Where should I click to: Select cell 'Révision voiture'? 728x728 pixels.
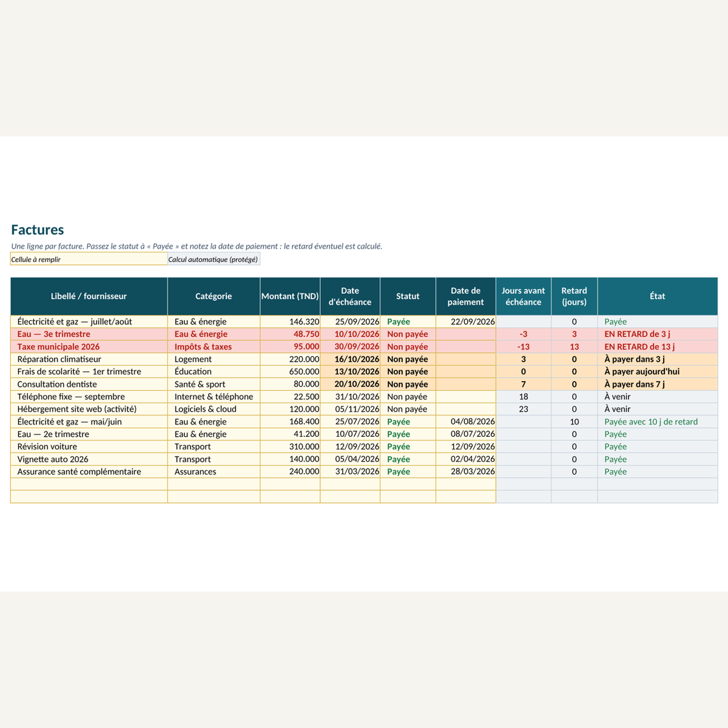pyautogui.click(x=89, y=447)
